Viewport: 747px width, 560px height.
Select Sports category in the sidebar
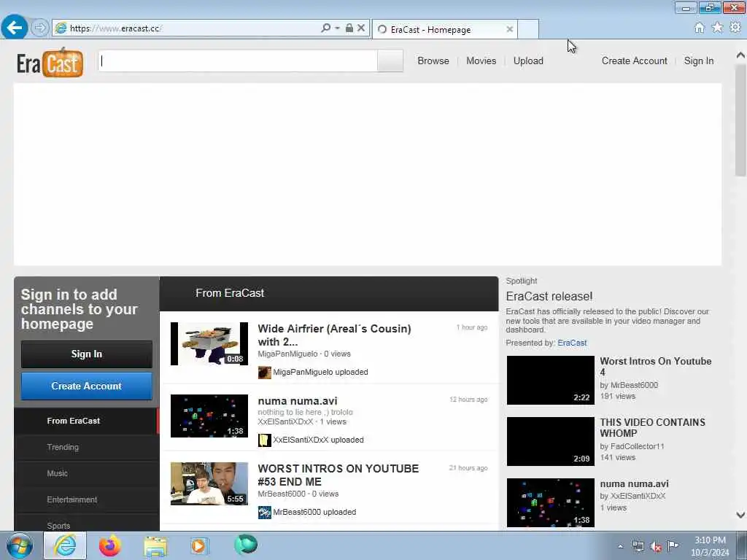click(x=87, y=522)
